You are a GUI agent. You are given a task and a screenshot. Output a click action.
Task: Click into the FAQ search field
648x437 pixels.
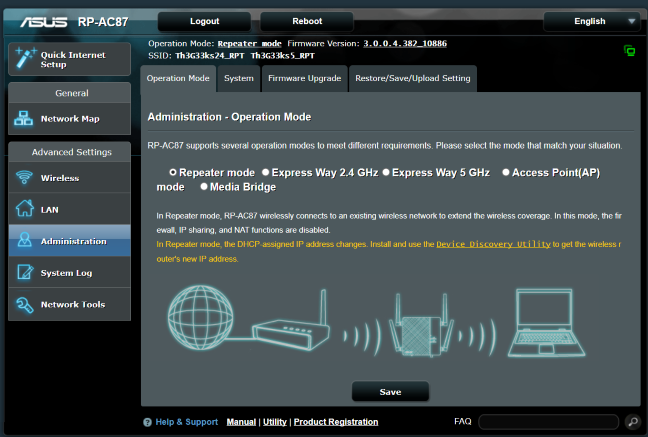click(x=548, y=422)
